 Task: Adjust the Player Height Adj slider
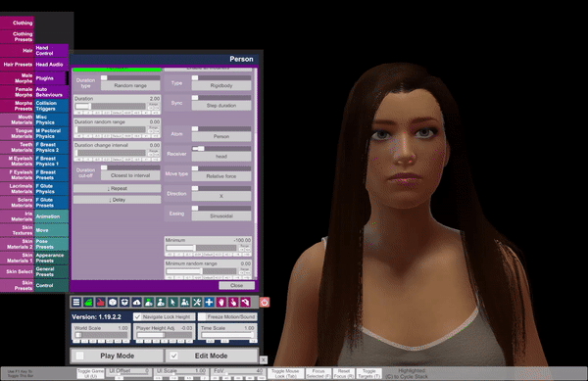[164, 335]
